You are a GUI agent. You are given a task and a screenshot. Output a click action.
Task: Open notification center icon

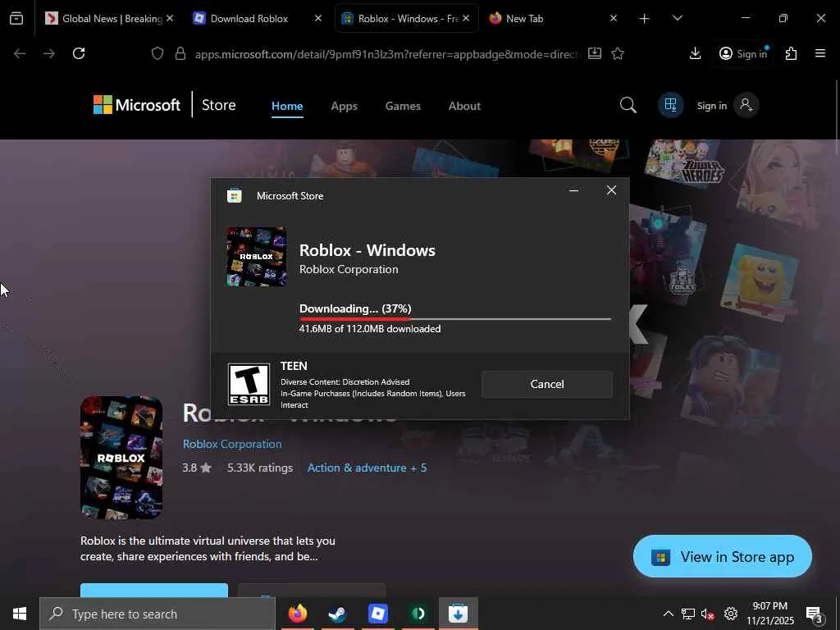click(x=815, y=614)
